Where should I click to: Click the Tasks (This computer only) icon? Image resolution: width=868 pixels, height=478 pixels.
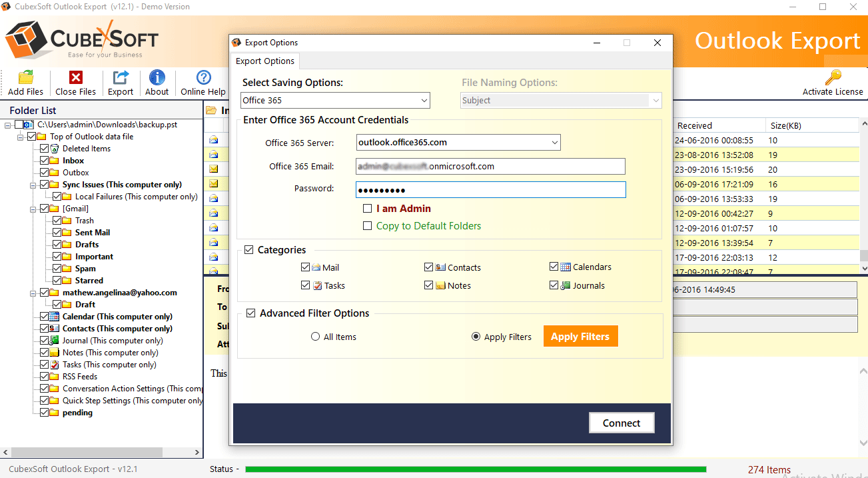click(55, 365)
